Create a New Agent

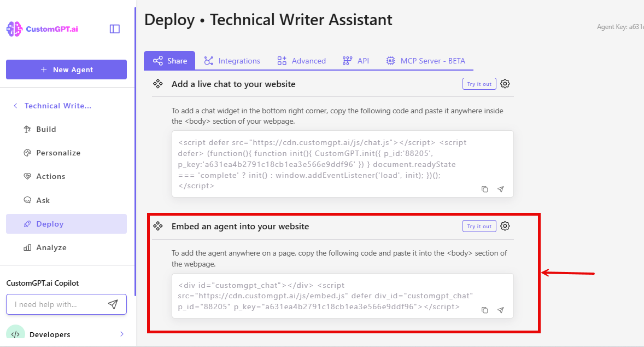67,70
